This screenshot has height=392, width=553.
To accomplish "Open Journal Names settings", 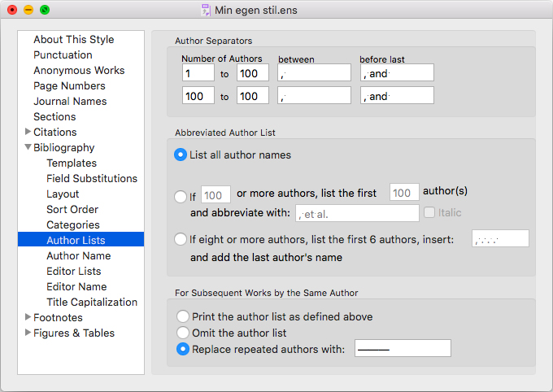I will 70,102.
